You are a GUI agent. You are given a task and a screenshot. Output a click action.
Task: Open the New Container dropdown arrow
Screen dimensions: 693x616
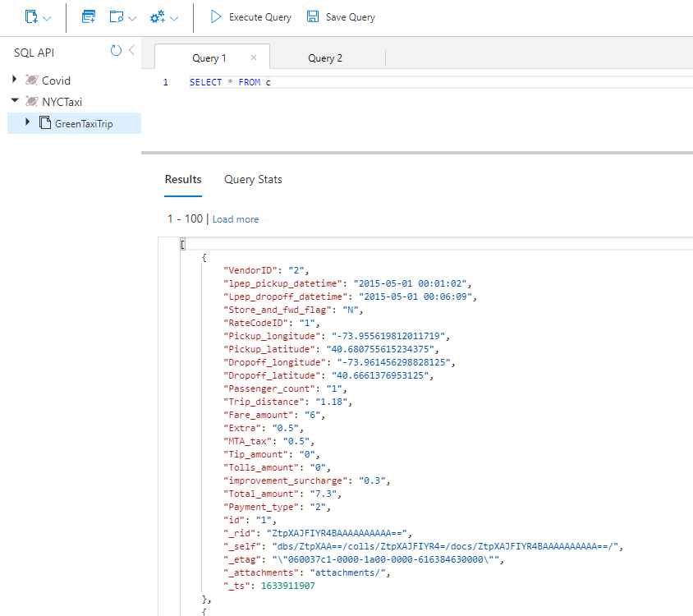tap(47, 17)
